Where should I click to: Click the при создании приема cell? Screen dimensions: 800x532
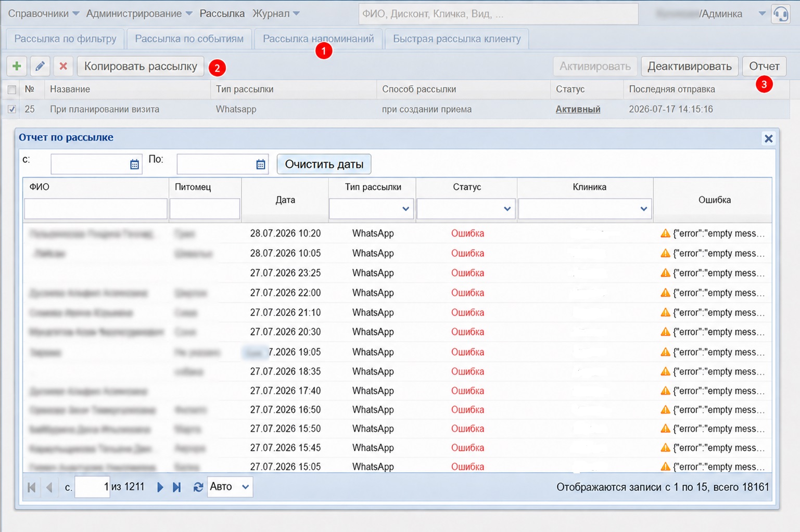[x=427, y=109]
